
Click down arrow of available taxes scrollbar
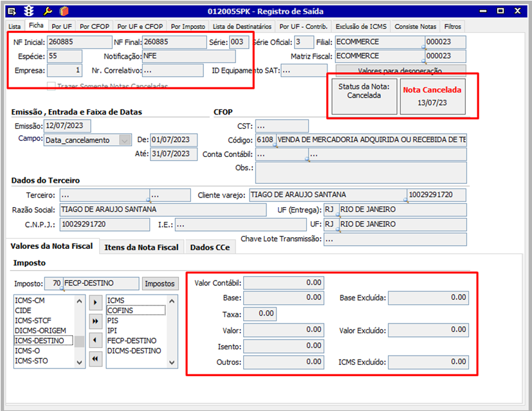click(x=79, y=363)
